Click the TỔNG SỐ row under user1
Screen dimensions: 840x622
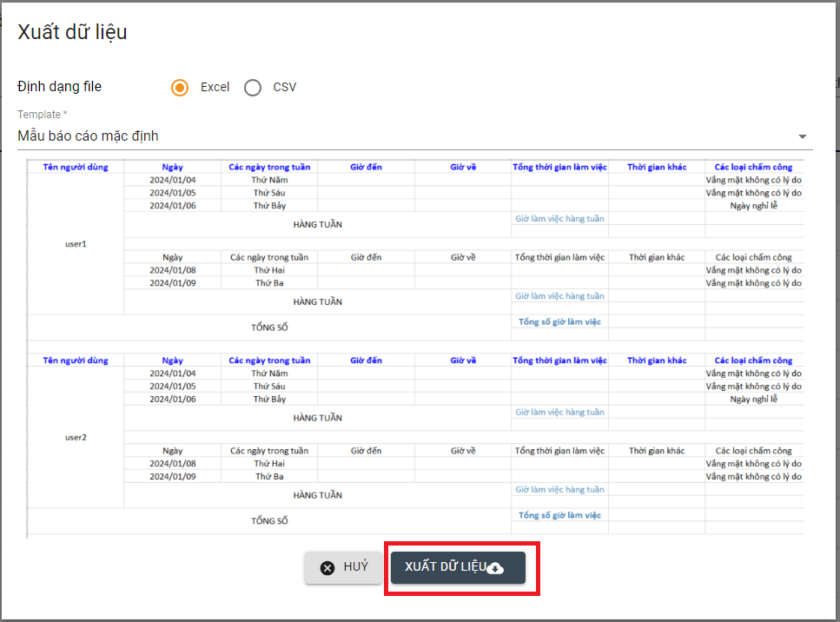269,328
